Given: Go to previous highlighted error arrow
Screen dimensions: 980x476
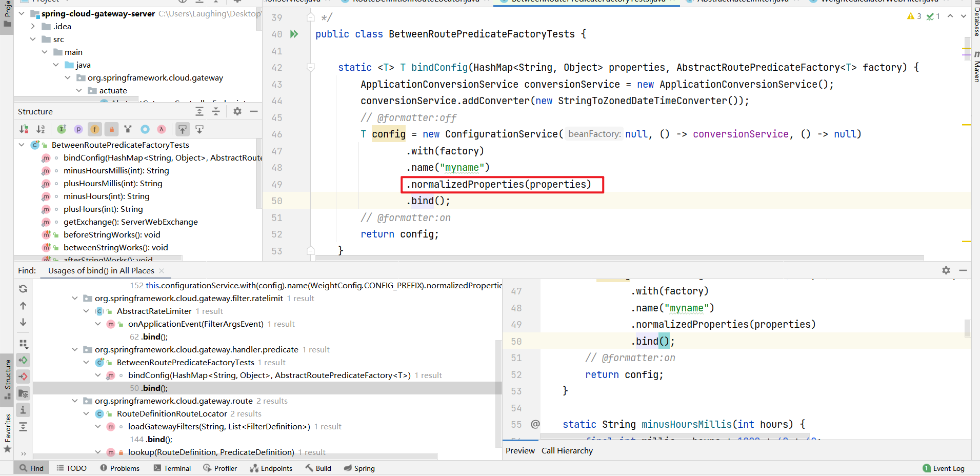Looking at the screenshot, I should [x=950, y=16].
